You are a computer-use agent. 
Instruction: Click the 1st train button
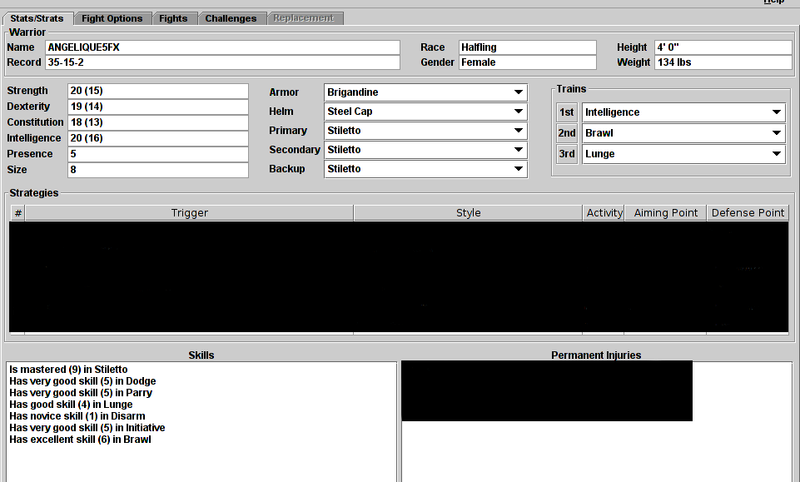click(x=567, y=112)
